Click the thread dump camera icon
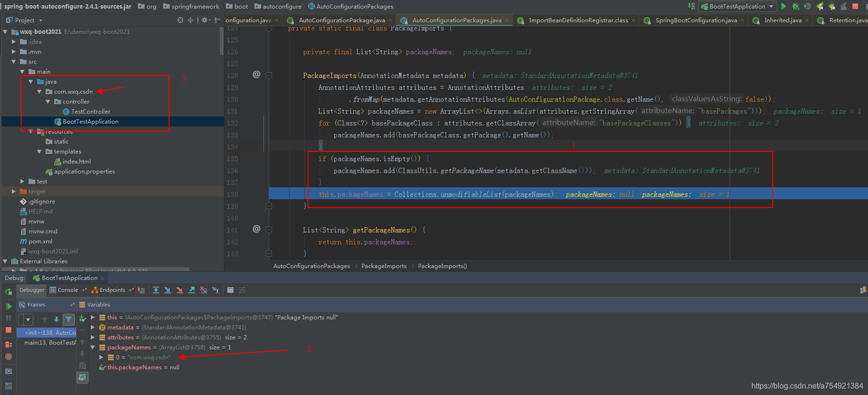Screen dimensions: 868x395 tap(9, 371)
